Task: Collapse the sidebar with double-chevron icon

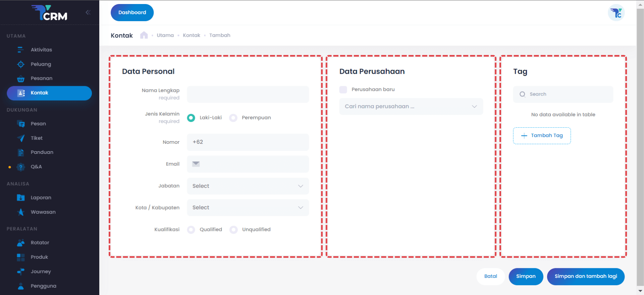Action: pyautogui.click(x=88, y=12)
